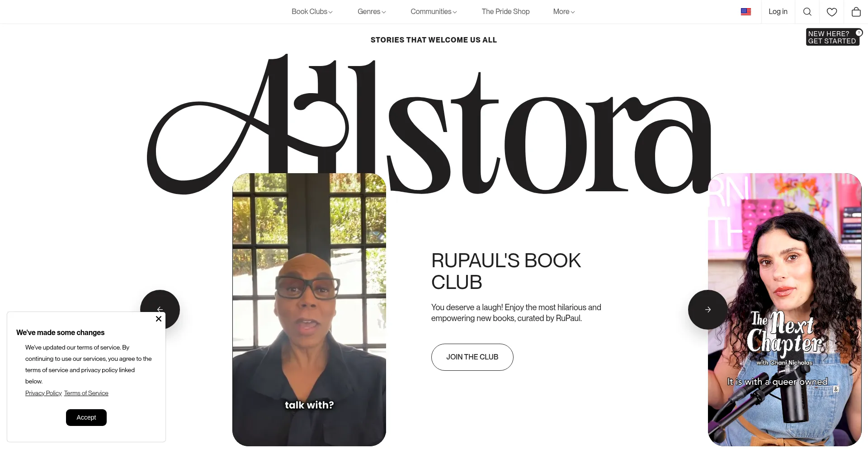Expand the Genres dropdown

point(372,12)
